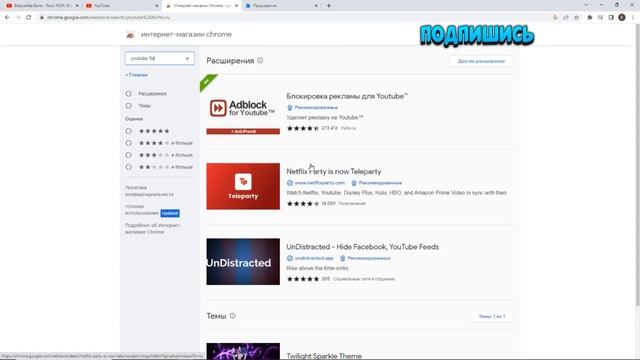Open the privacy policy link in sidebar
This screenshot has height=360, width=640.
pyautogui.click(x=149, y=191)
